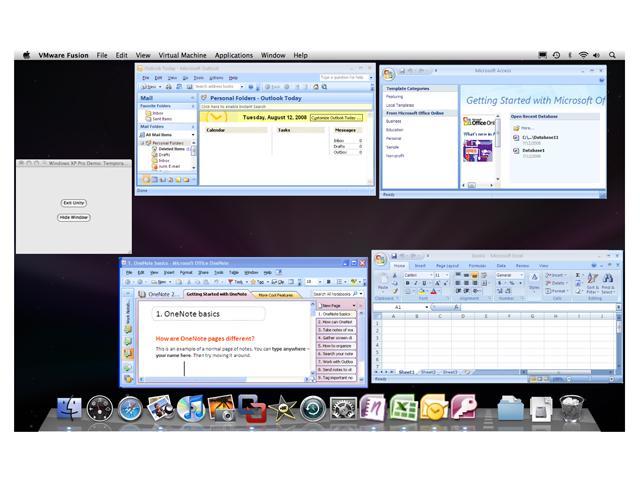640x480 pixels.
Task: Open System Preferences from the Dock
Action: coord(343,408)
